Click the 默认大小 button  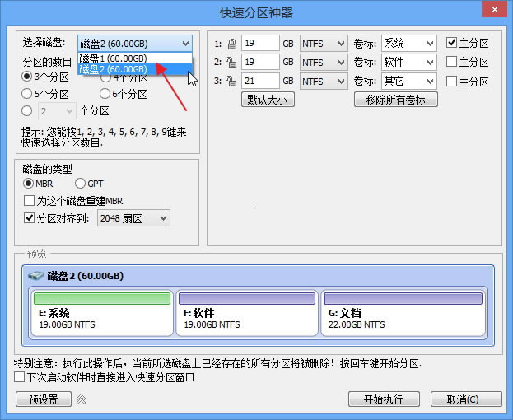pos(268,100)
